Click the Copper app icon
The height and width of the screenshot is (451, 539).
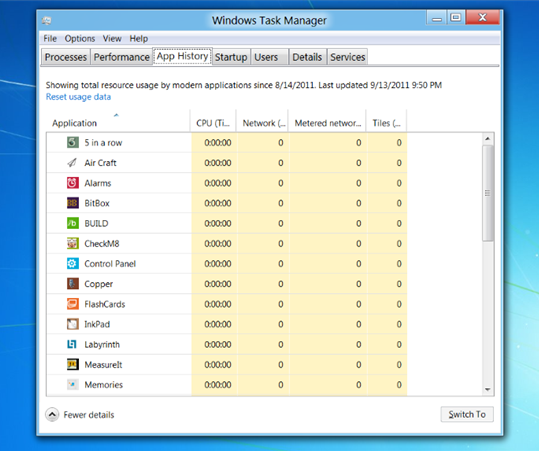pyautogui.click(x=73, y=284)
